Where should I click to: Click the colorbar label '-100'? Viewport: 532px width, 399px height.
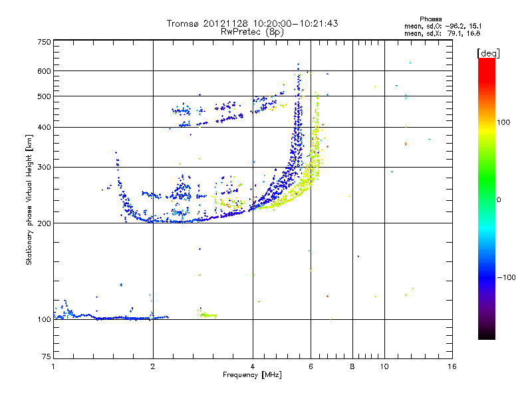506,277
